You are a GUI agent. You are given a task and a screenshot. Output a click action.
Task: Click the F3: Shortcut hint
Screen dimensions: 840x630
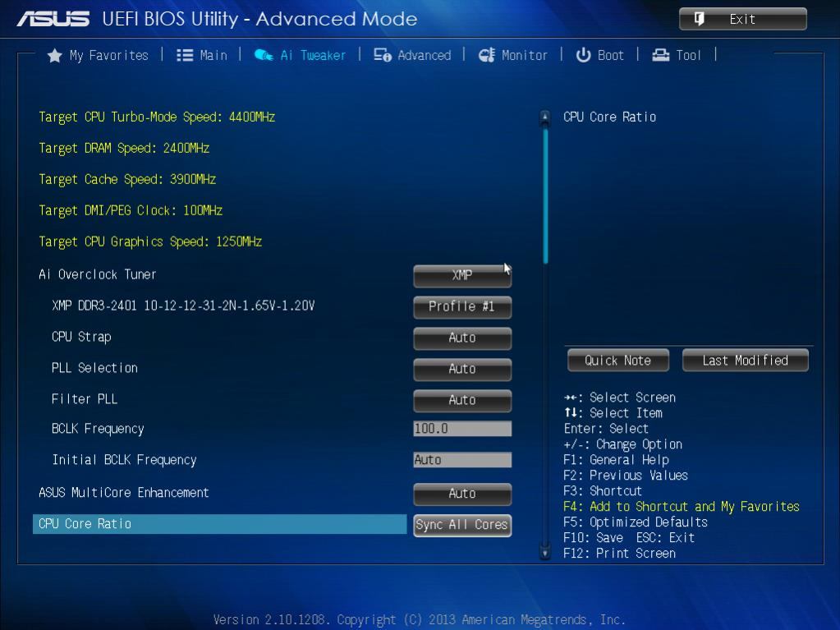pos(603,490)
